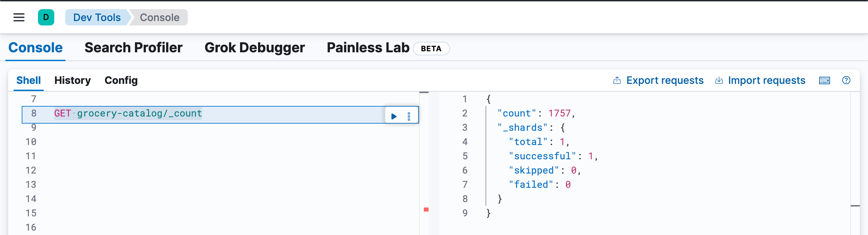Click the Console breadcrumb
The image size is (868, 235).
pyautogui.click(x=159, y=17)
